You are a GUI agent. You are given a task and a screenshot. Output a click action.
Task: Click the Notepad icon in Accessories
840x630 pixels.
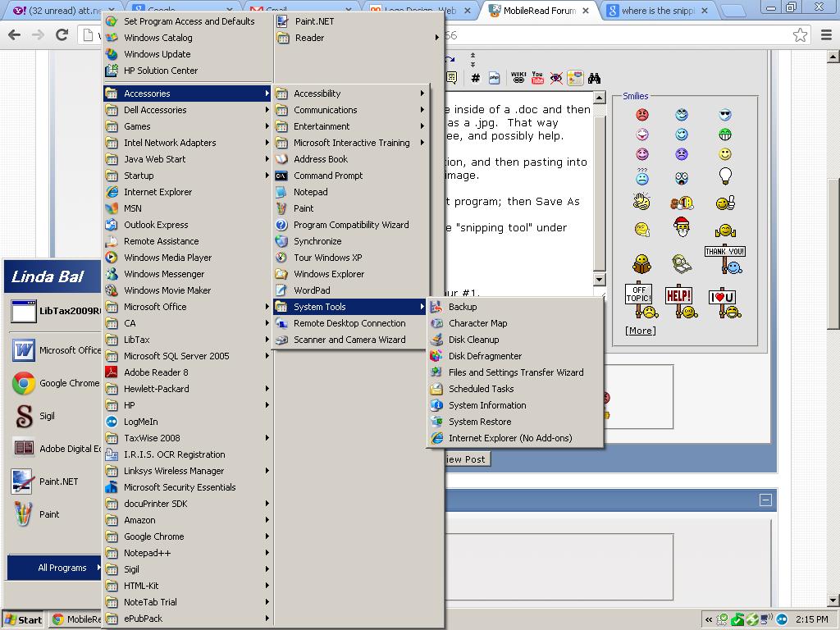click(281, 192)
